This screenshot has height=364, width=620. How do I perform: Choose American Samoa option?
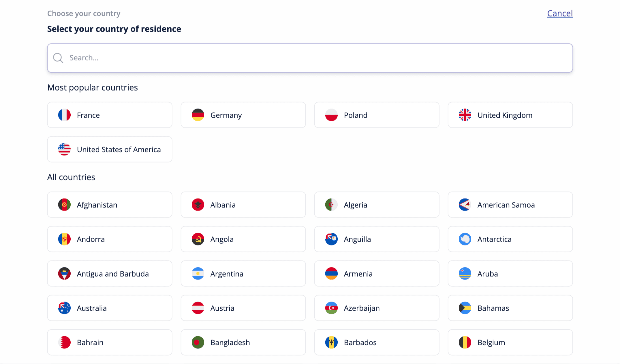510,205
